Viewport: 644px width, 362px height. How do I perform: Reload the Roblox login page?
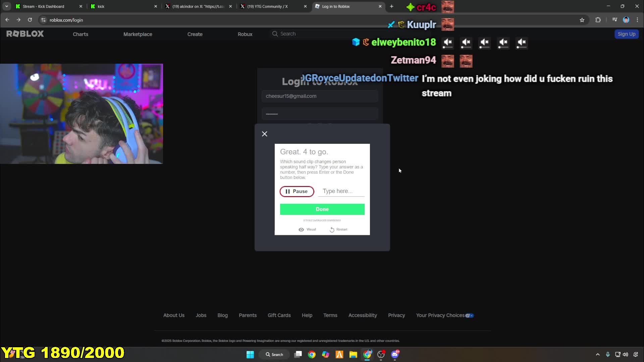pyautogui.click(x=30, y=20)
